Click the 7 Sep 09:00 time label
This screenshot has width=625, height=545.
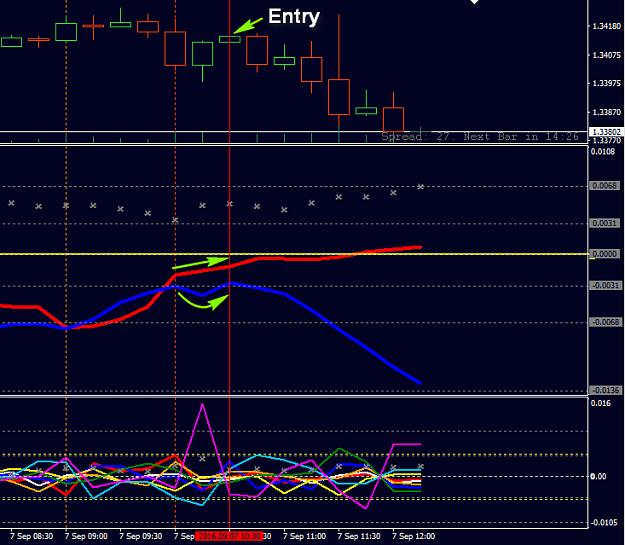(86, 536)
